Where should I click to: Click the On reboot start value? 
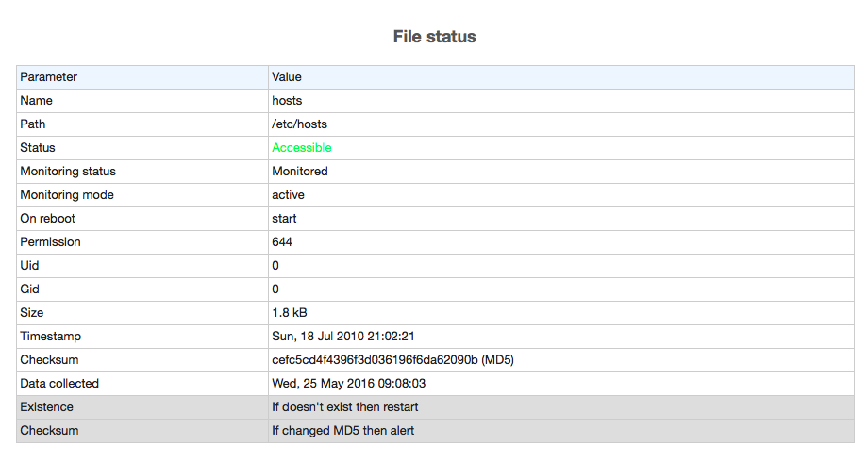[284, 219]
